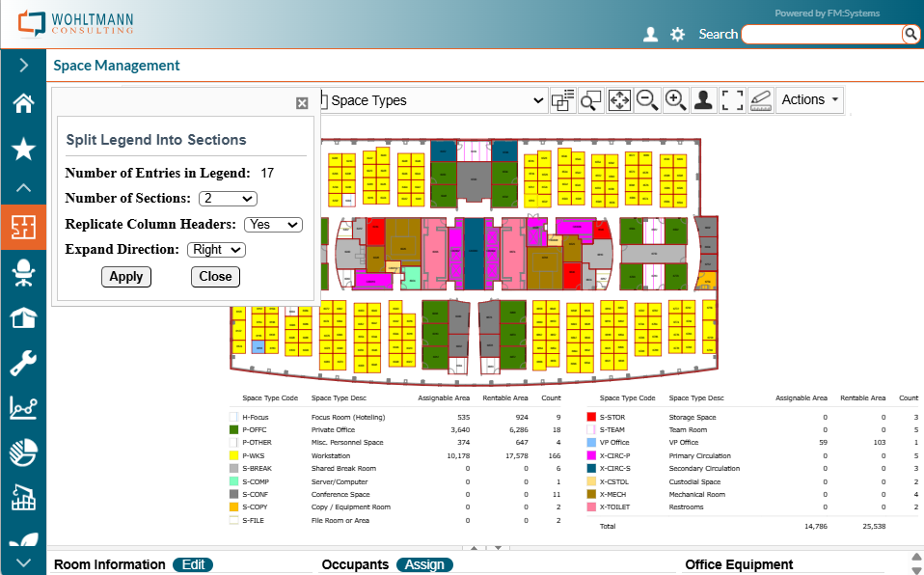This screenshot has width=924, height=575.
Task: Go to Home via the house icon
Action: coord(23,104)
